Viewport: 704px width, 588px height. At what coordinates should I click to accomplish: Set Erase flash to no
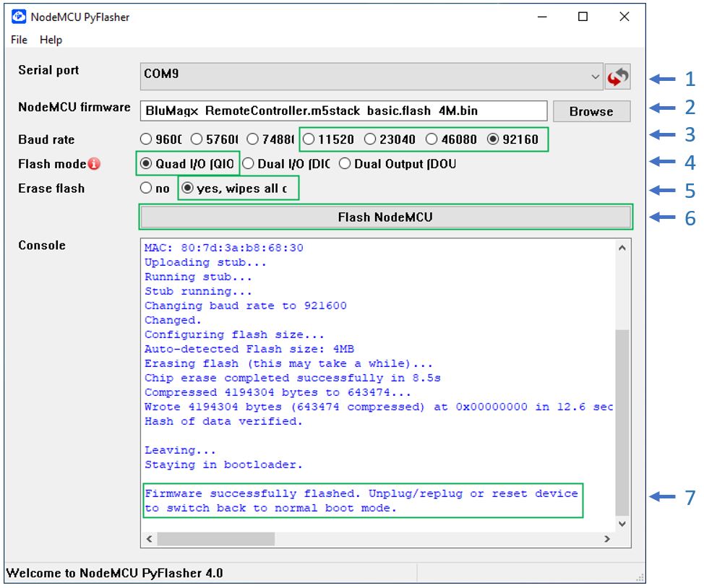point(155,188)
